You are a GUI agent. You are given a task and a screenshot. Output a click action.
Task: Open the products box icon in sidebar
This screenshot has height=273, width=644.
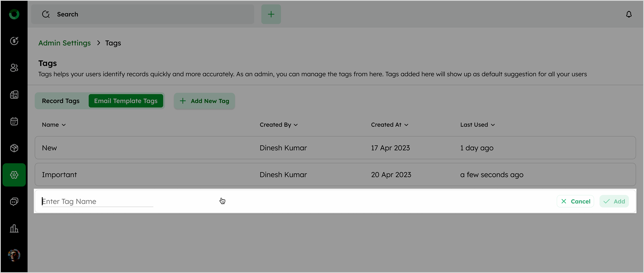pyautogui.click(x=14, y=148)
